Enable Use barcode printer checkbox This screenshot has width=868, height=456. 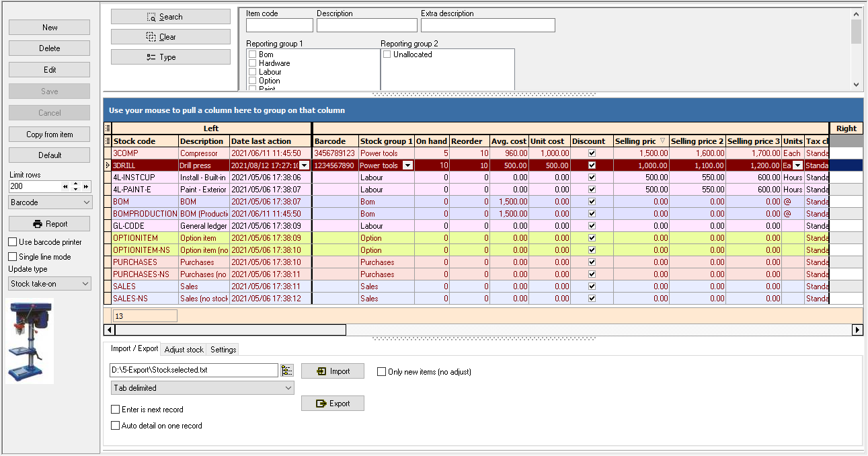(13, 242)
